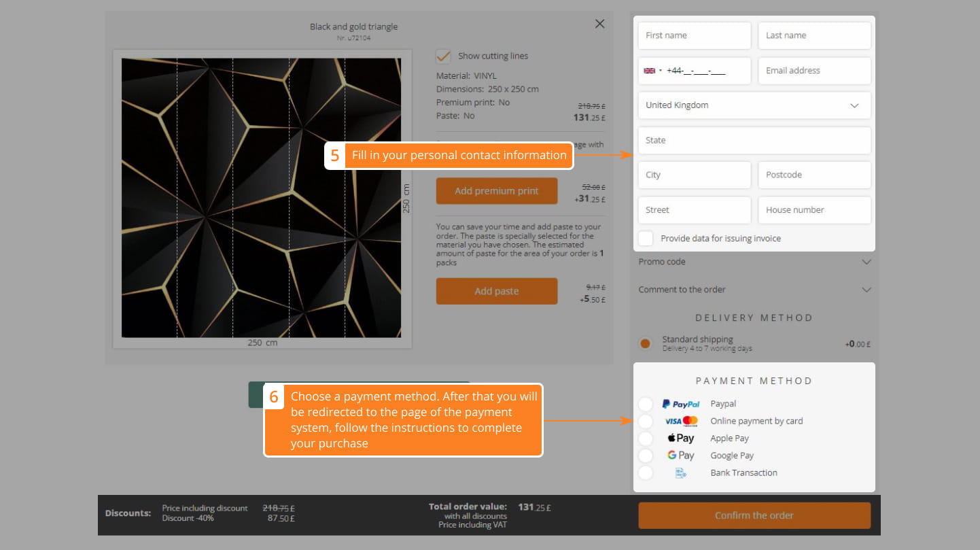This screenshot has width=980, height=550.
Task: Click the black and gold wallpaper preview
Action: (x=261, y=197)
